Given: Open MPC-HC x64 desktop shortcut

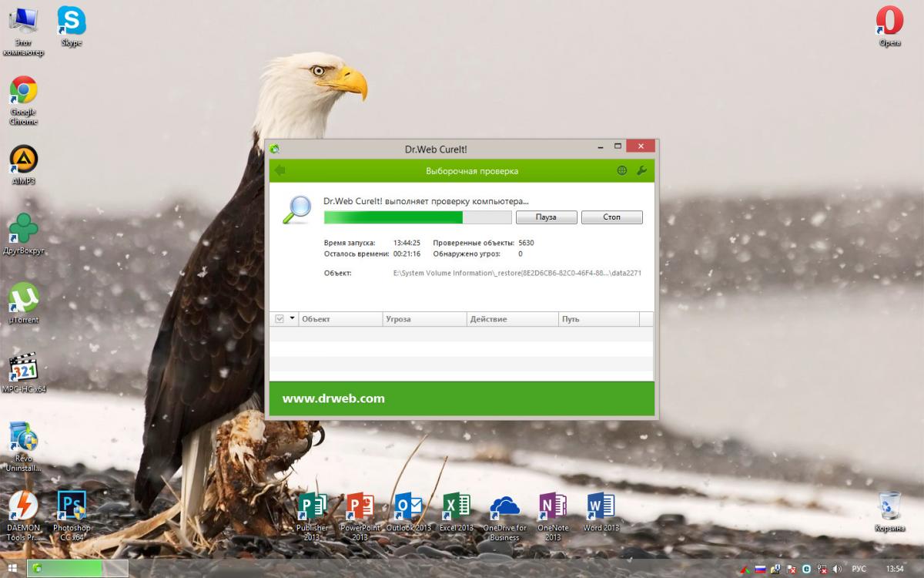Looking at the screenshot, I should click(x=23, y=373).
